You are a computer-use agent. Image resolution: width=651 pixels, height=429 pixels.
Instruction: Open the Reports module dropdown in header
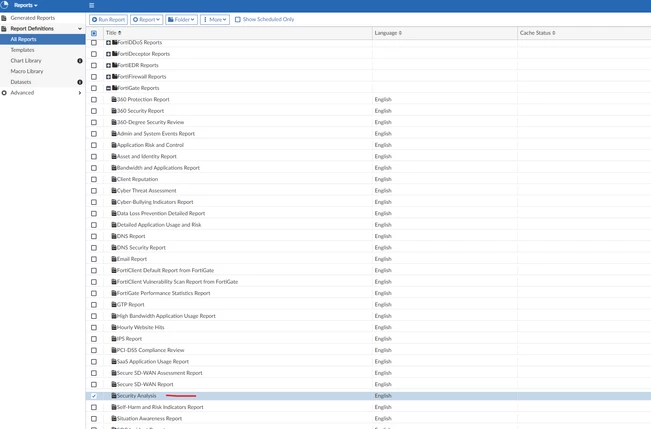tap(26, 5)
